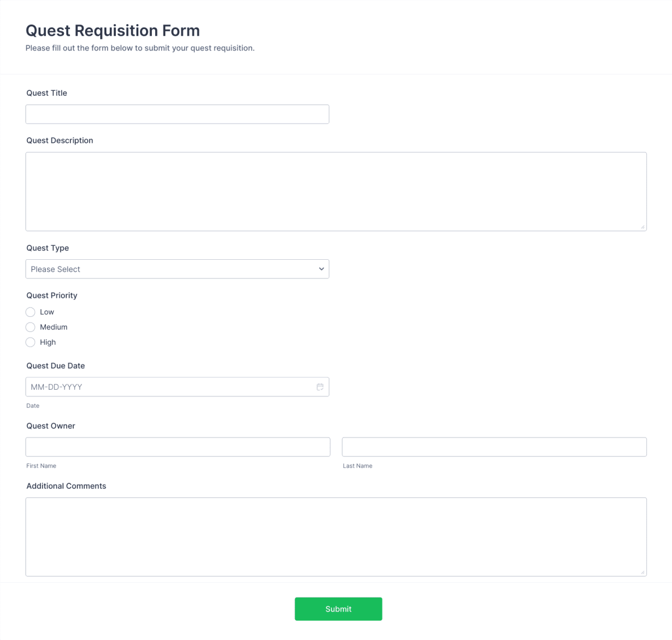Click the MM-DD-YYYY placeholder text

57,386
